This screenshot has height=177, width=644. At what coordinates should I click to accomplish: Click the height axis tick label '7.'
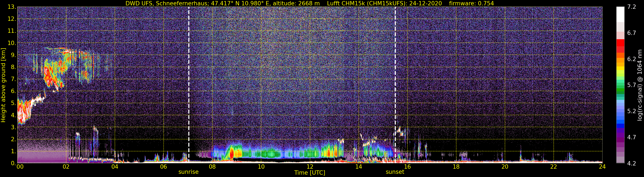coord(13,79)
